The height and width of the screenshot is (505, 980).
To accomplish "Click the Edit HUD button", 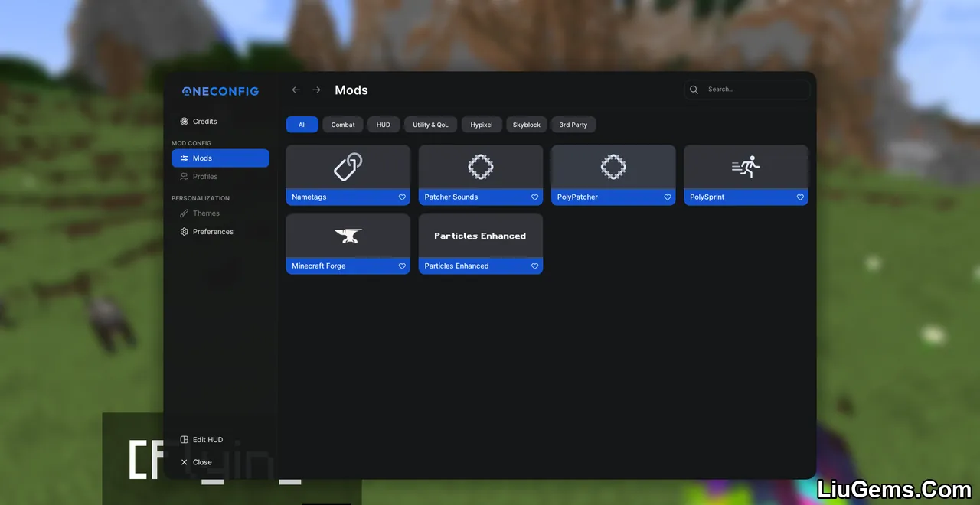I will (201, 440).
